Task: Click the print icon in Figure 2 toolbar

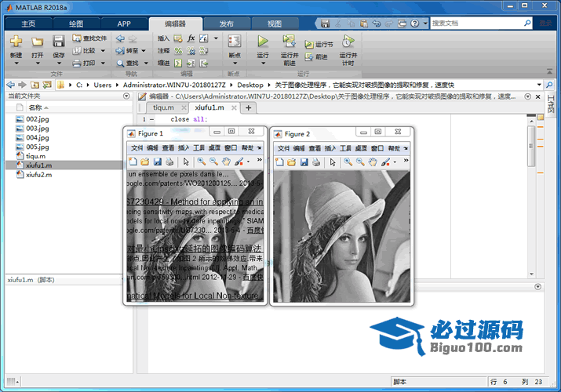Action: pyautogui.click(x=315, y=162)
